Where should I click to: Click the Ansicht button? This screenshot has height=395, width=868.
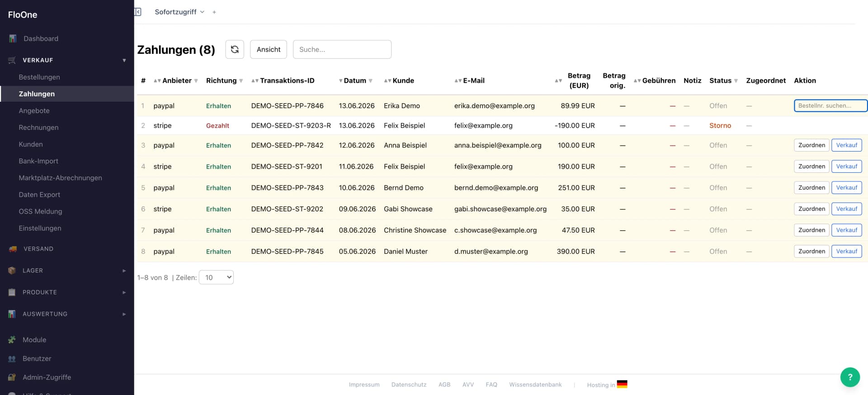269,49
